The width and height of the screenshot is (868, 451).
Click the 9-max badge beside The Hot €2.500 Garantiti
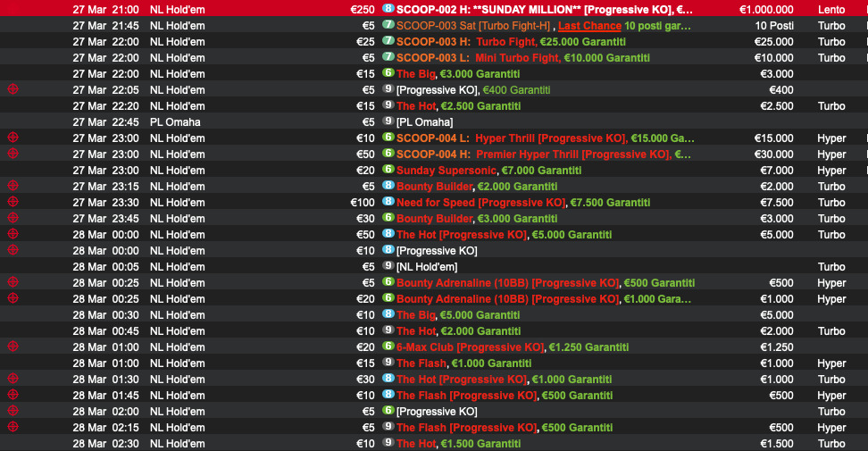click(388, 105)
